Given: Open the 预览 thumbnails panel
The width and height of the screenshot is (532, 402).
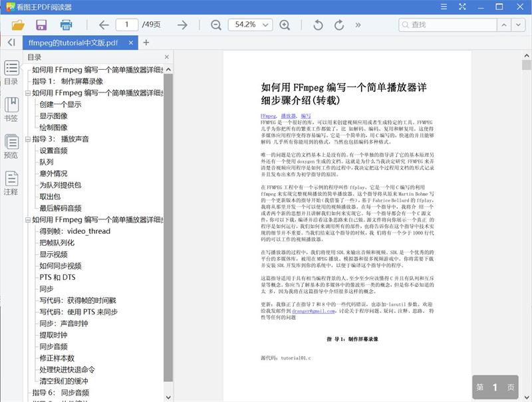Looking at the screenshot, I should 11,146.
